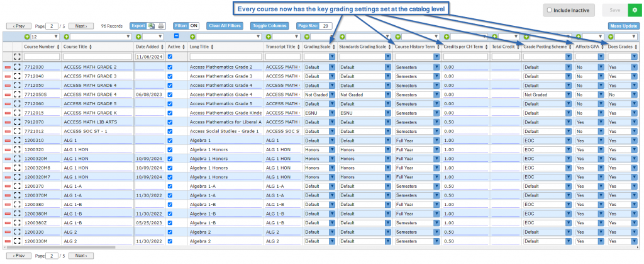Expand the record for course 1200310
644x264 pixels.
tap(18, 140)
